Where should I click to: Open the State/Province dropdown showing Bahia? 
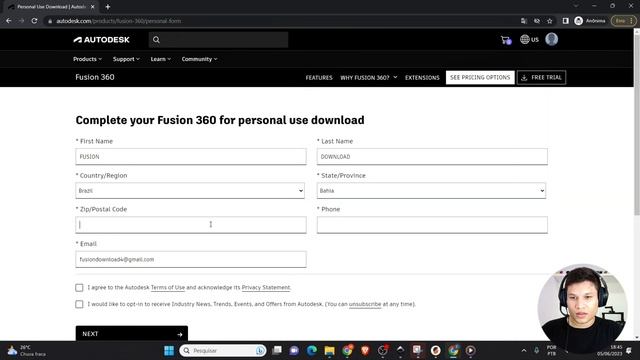(431, 191)
